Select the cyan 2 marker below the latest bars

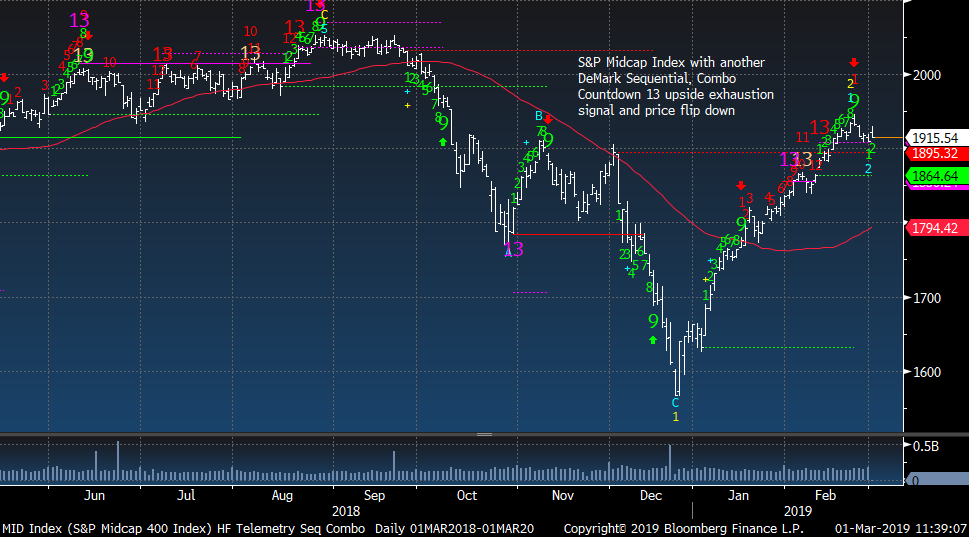tap(868, 169)
